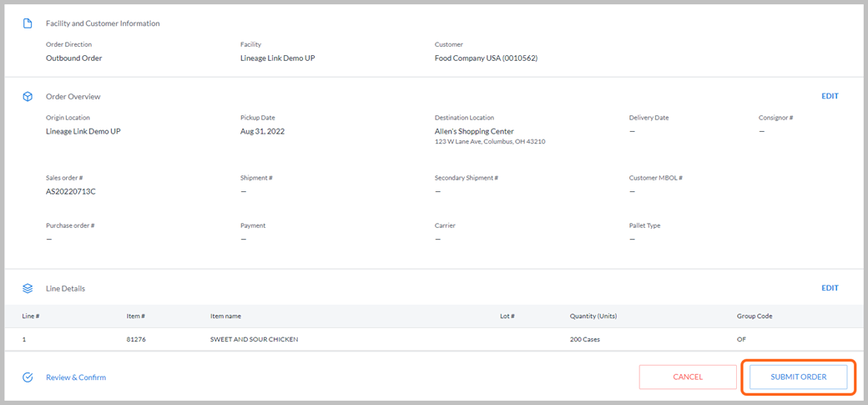Screen dimensions: 868x405
Task: Cancel the order
Action: point(688,377)
